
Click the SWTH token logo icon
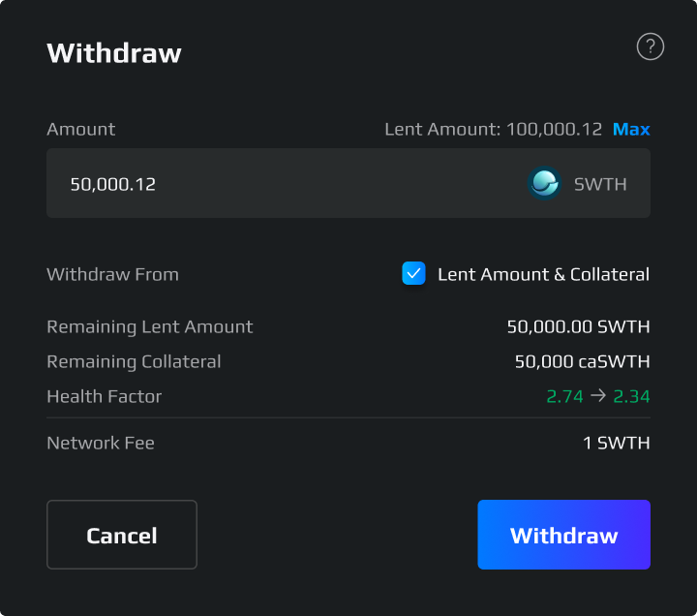(545, 183)
